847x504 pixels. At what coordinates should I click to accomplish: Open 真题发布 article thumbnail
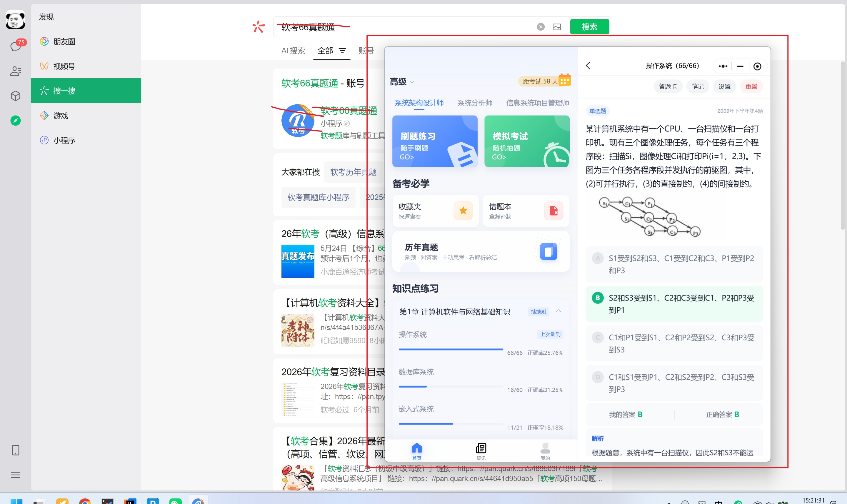pos(298,261)
